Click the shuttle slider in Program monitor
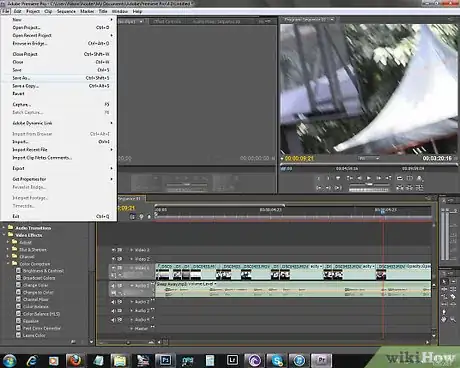460x368 pixels. click(369, 184)
